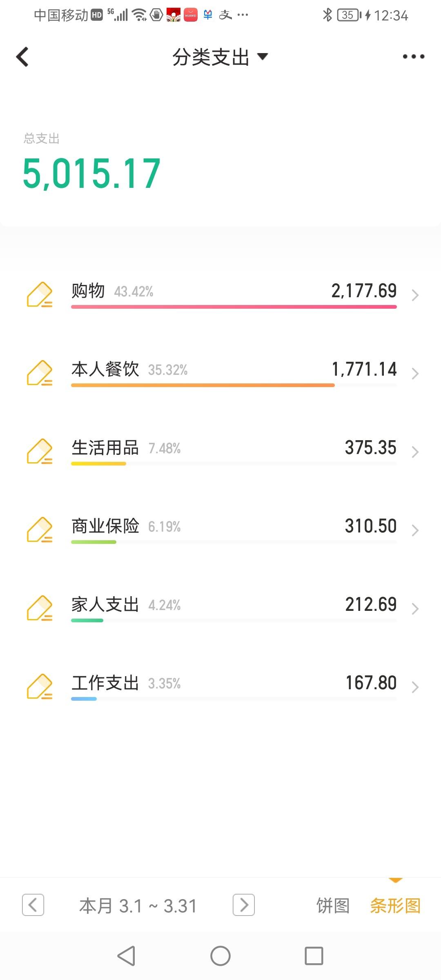
Task: Tap the pink 购物 progress bar
Action: point(234,307)
